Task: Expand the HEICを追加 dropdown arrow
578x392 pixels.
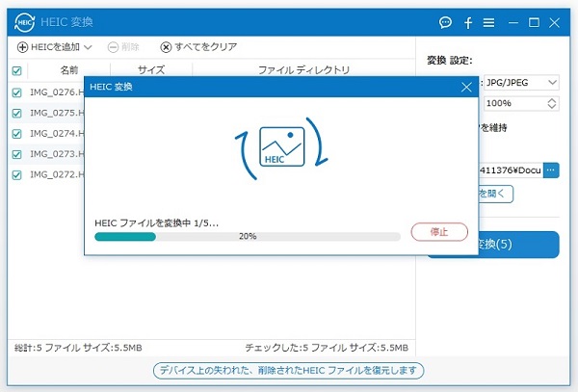Action: [88, 47]
